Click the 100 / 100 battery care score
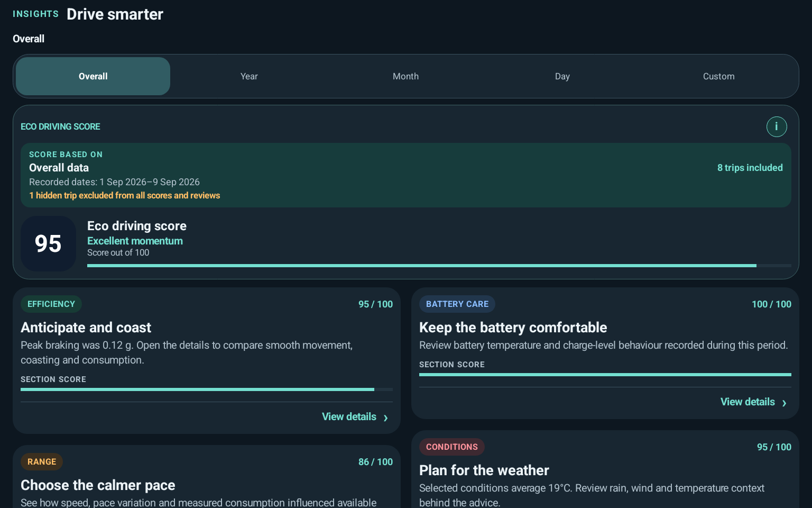This screenshot has height=508, width=812. (x=771, y=304)
